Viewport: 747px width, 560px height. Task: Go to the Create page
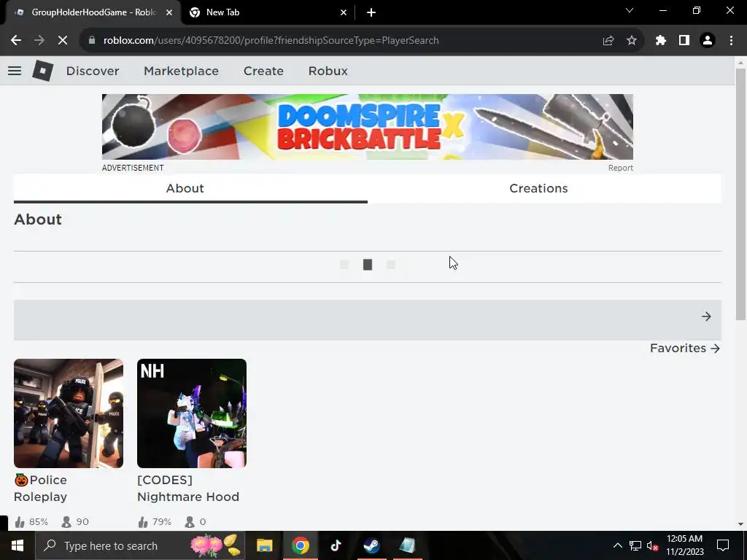pos(263,71)
